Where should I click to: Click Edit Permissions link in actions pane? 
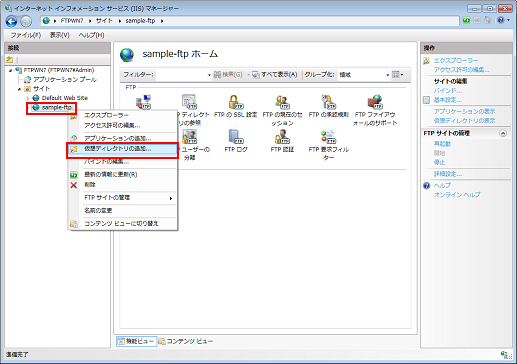tap(461, 70)
